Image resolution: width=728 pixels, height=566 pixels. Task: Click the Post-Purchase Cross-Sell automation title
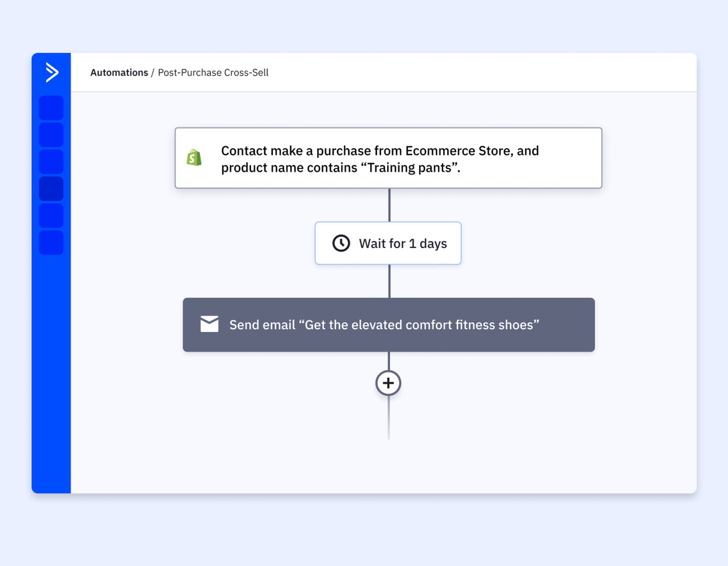(x=213, y=73)
